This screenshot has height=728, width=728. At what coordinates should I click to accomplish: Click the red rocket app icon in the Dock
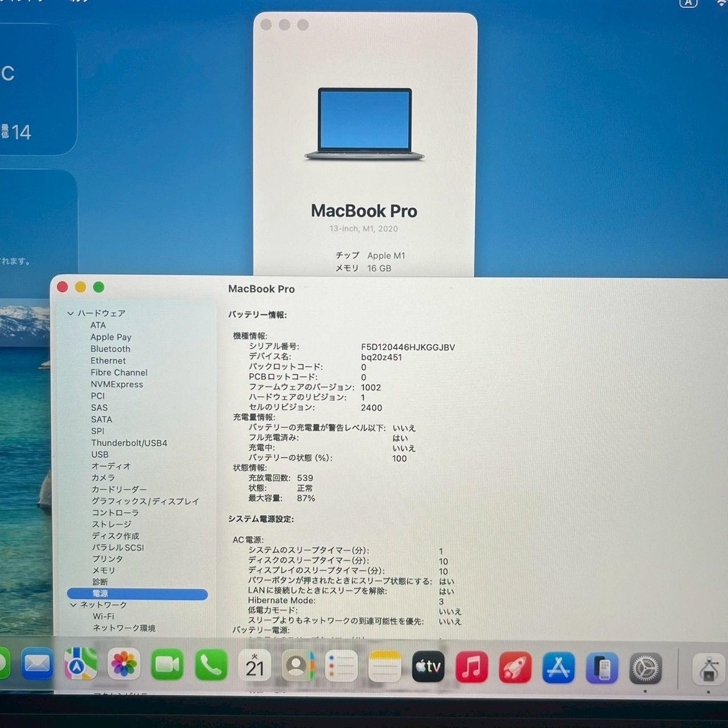[x=515, y=667]
